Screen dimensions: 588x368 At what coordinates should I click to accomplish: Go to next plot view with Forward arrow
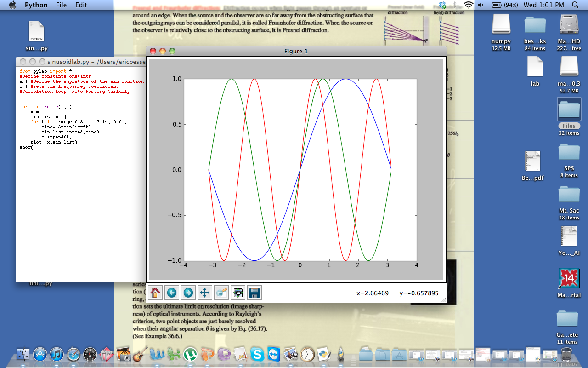(188, 293)
